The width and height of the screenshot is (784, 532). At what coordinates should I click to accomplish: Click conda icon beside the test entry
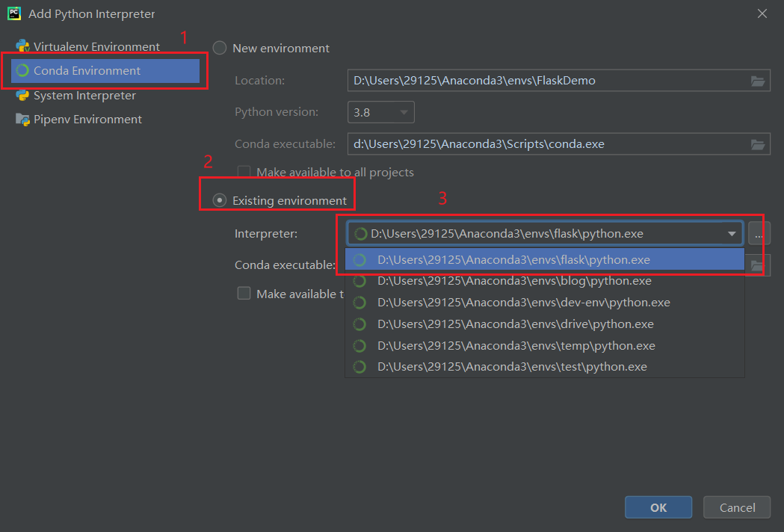pos(359,367)
